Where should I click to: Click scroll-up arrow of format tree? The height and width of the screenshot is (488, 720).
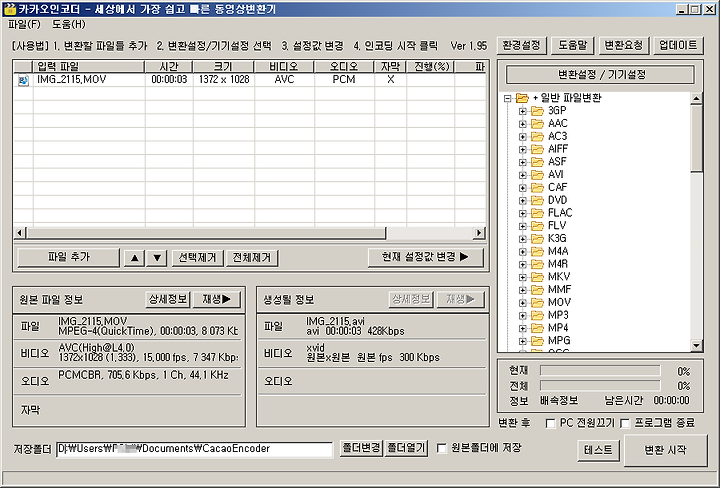click(x=697, y=98)
